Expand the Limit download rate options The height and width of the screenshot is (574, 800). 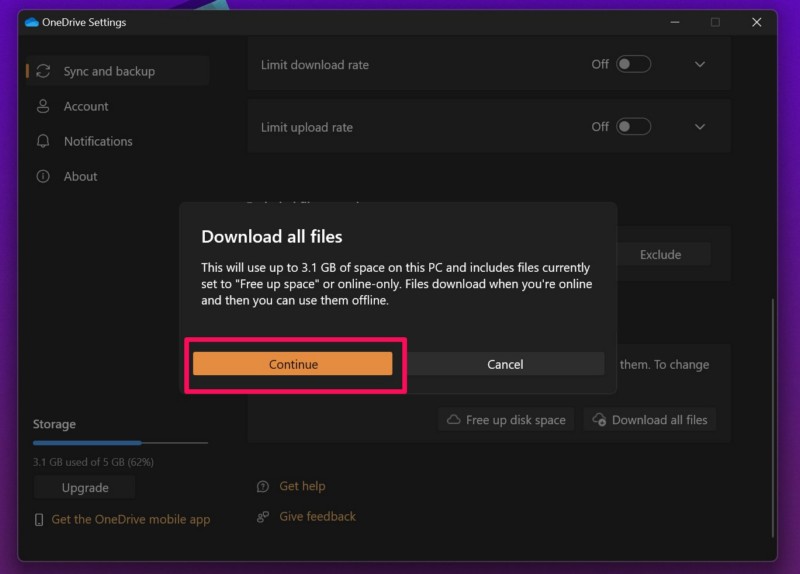pyautogui.click(x=700, y=64)
